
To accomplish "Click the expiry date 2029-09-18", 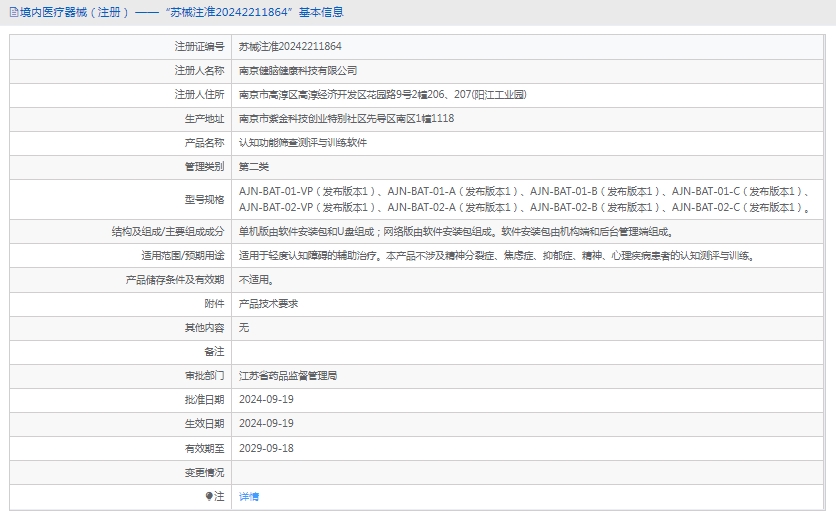I will (266, 448).
